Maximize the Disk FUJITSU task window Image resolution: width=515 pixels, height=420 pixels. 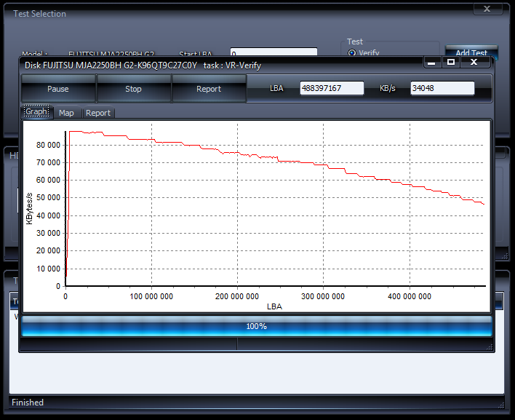pyautogui.click(x=451, y=62)
